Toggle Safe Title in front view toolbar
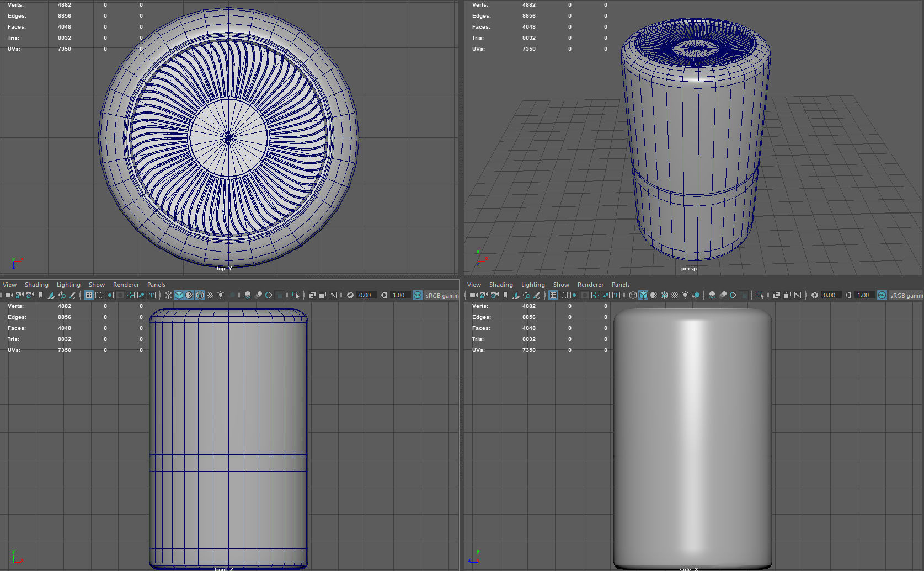 coord(151,295)
